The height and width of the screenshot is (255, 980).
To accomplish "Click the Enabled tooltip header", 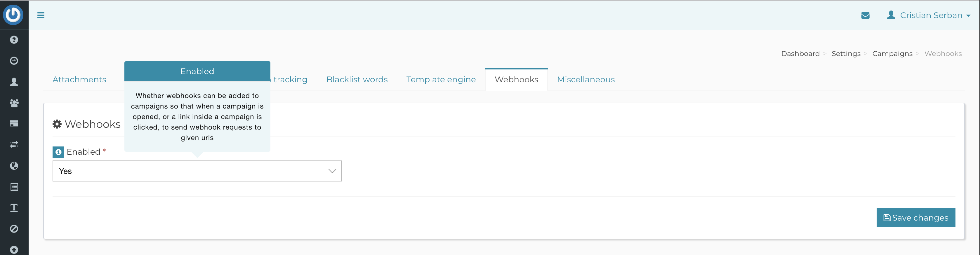I will pyautogui.click(x=197, y=71).
